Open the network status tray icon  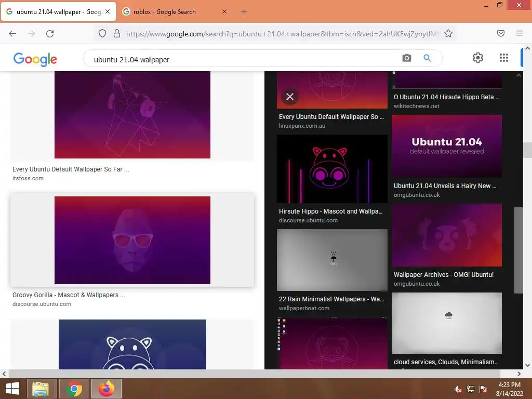471,389
